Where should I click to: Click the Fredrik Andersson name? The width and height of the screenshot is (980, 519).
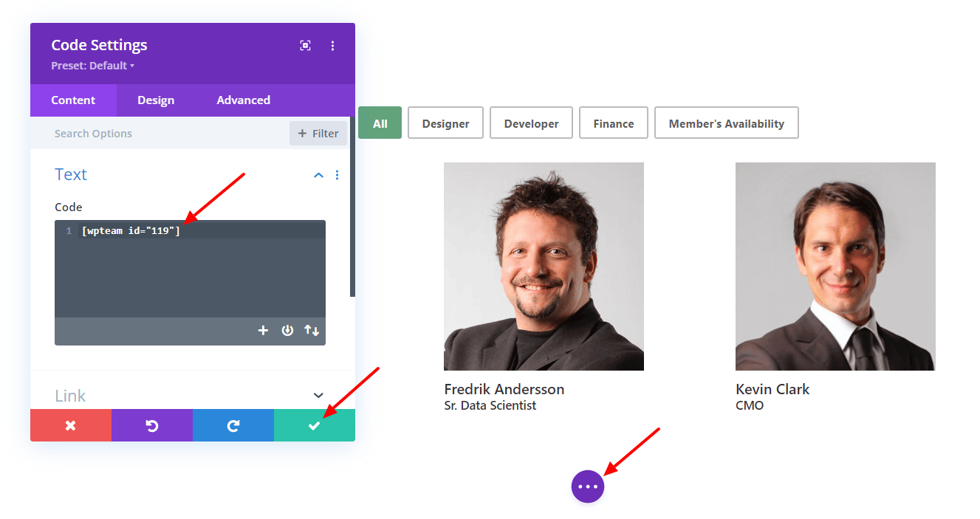504,389
